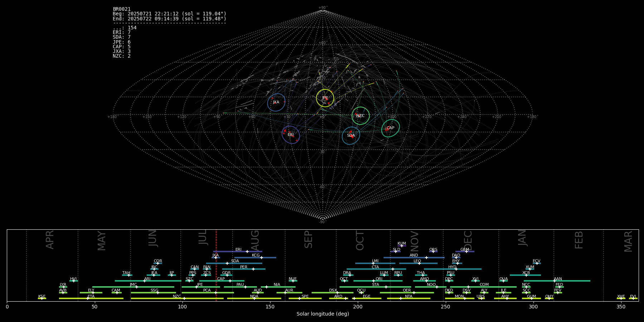Click the 'ERI: 7' legend entry
644x322 pixels.
click(122, 33)
